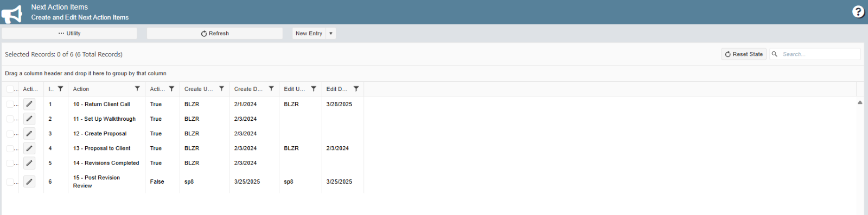Select checkbox for row 2 Set Up Walkthrough

coord(10,119)
